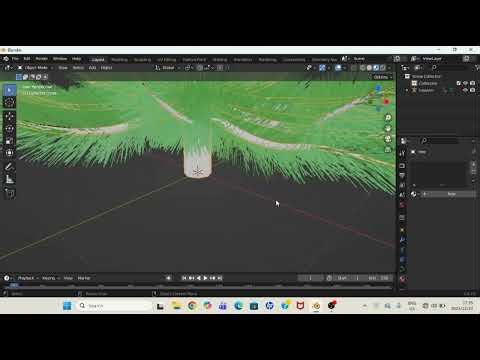Open the Tool properties tab

(x=402, y=154)
